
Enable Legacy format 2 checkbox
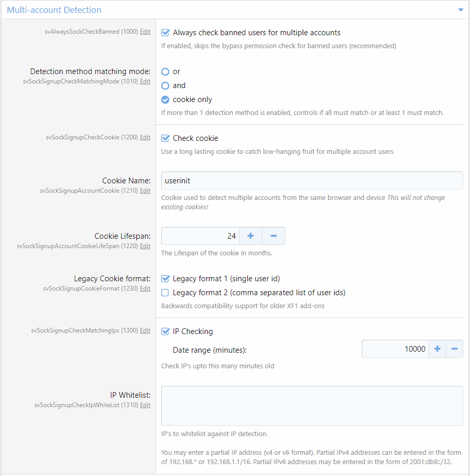[x=166, y=293]
